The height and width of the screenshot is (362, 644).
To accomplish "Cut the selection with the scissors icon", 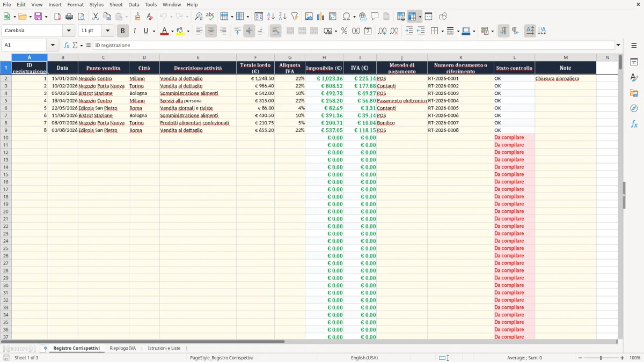I will (x=96, y=17).
